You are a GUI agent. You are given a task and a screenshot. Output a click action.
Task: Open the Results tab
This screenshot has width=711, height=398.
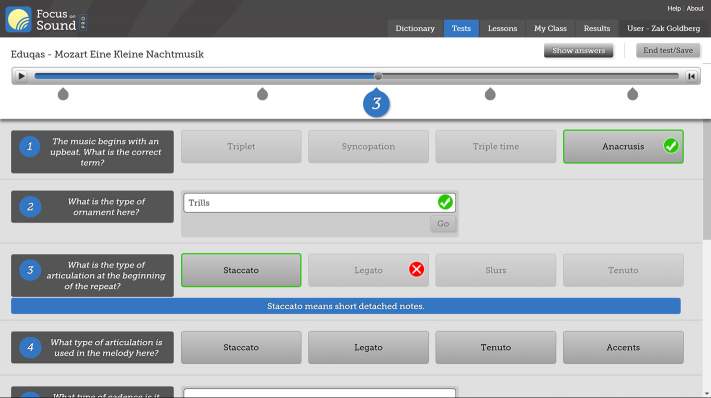click(x=597, y=29)
